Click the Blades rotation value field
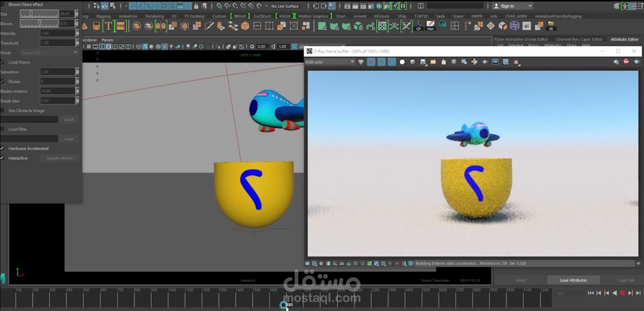This screenshot has height=311, width=644. pyautogui.click(x=57, y=91)
